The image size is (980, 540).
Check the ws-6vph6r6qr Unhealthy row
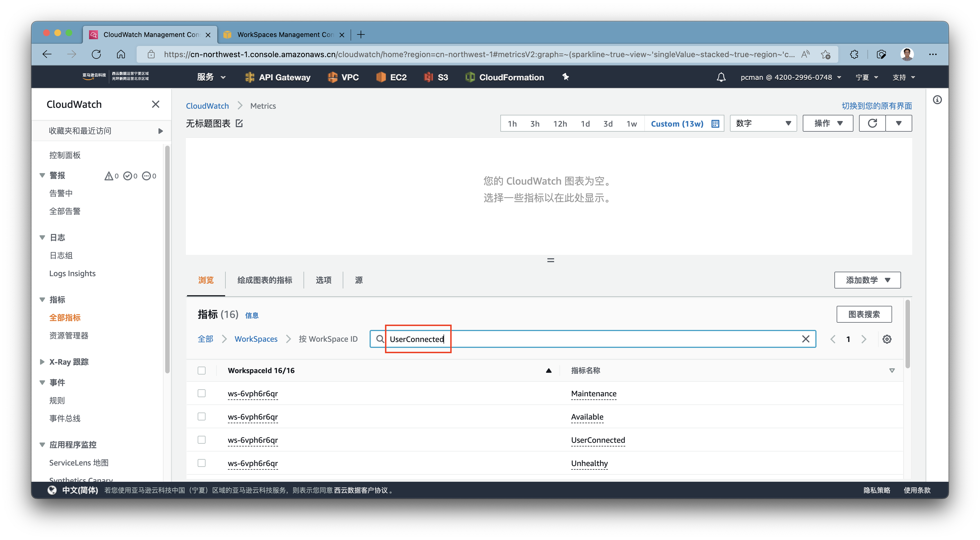point(202,463)
